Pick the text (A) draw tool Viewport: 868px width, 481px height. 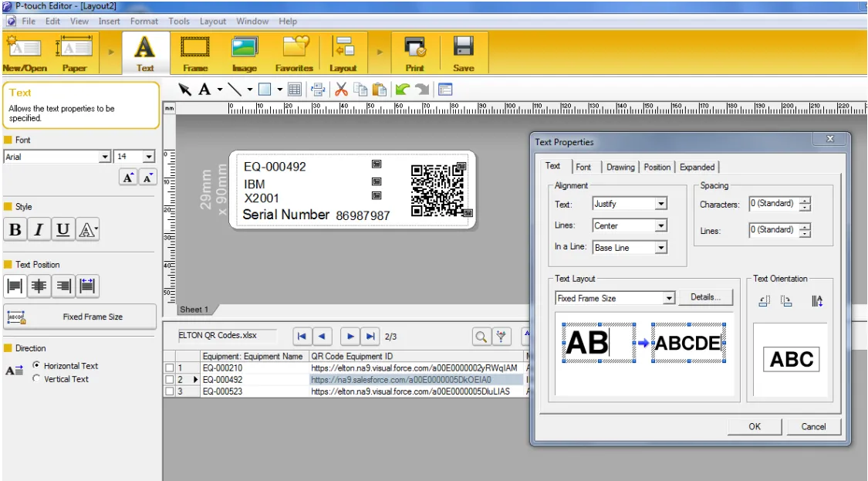204,90
